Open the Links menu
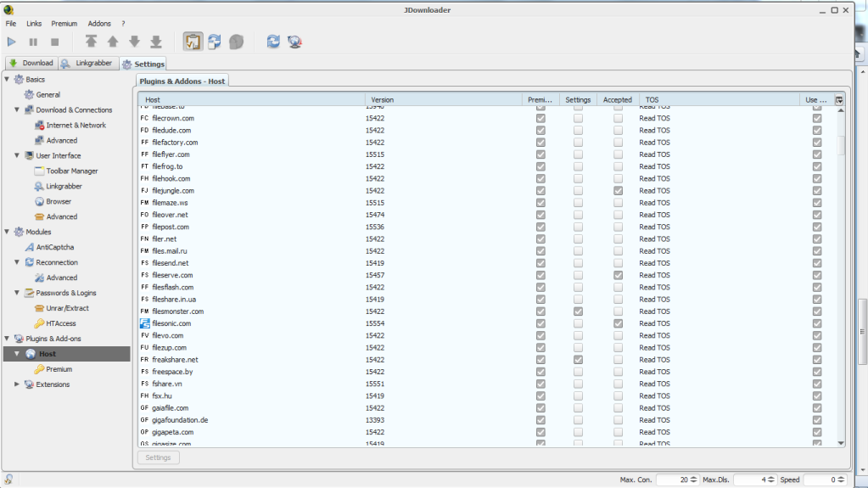This screenshot has width=868, height=488. click(34, 24)
